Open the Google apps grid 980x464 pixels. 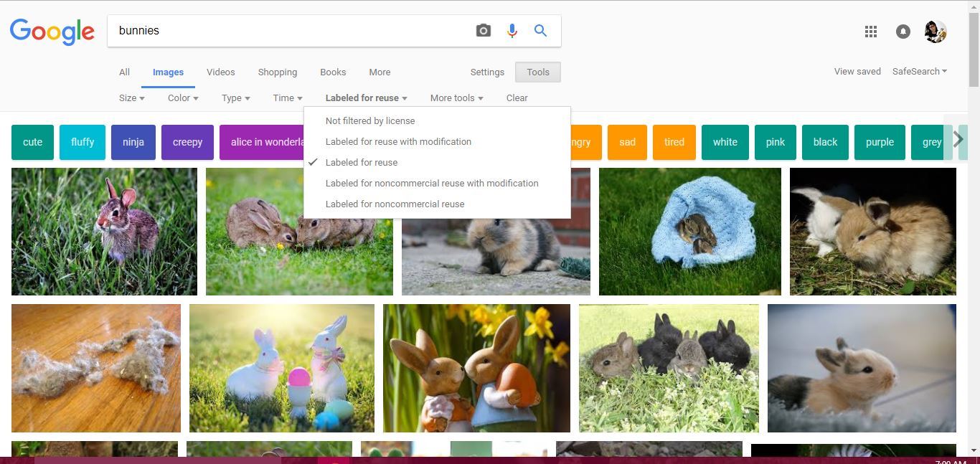[x=871, y=32]
